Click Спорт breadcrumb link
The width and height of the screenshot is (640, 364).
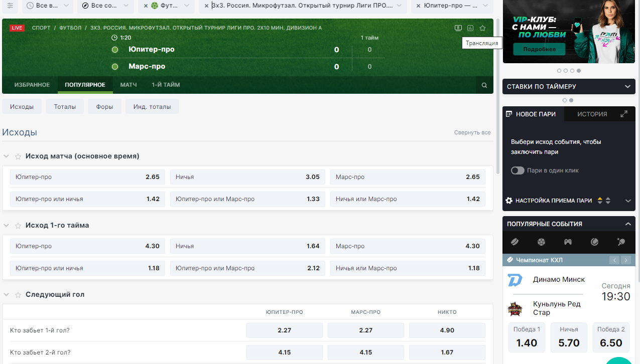[x=41, y=28]
